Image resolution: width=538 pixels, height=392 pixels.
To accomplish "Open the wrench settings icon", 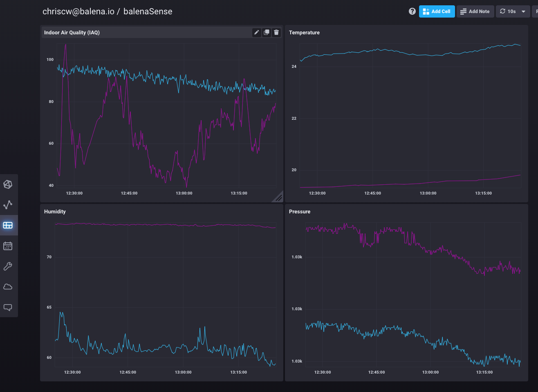I will [x=8, y=267].
